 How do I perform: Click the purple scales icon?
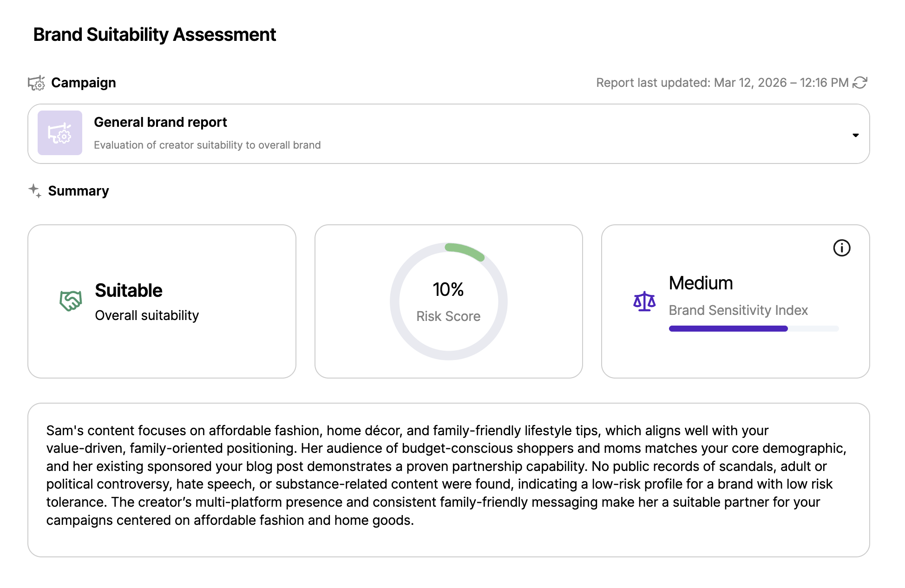pos(644,301)
